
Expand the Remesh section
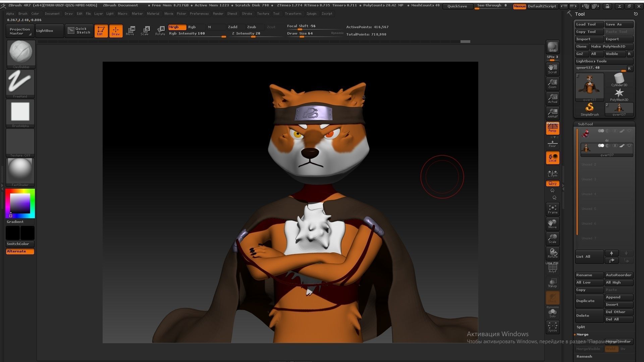[584, 356]
